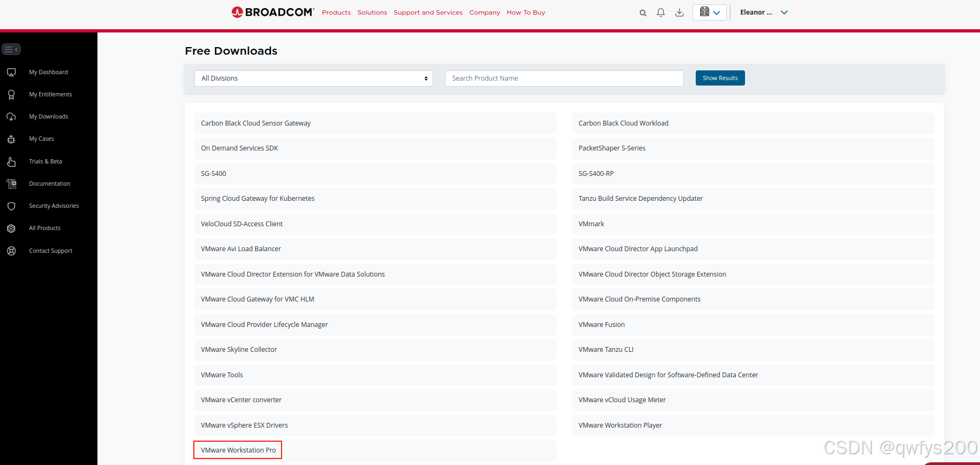Open Documentation from sidebar

point(49,184)
